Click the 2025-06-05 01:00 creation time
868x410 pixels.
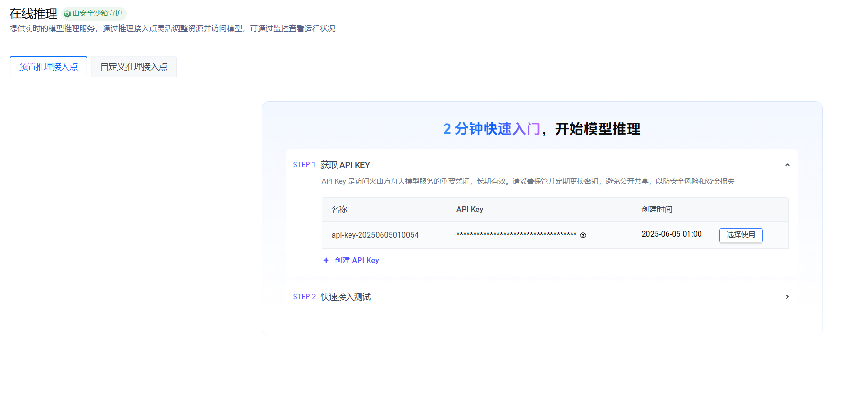click(671, 234)
